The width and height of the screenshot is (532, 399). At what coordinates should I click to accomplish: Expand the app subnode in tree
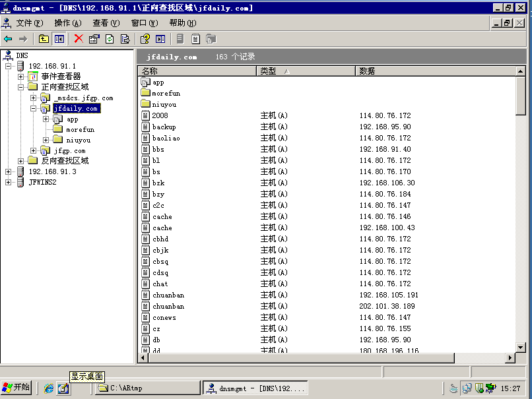pyautogui.click(x=46, y=119)
